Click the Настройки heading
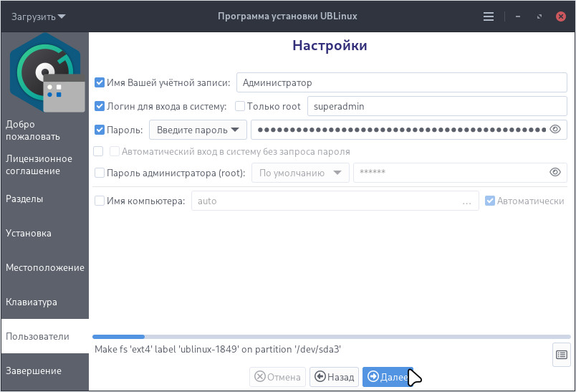576x392 pixels. coord(330,46)
